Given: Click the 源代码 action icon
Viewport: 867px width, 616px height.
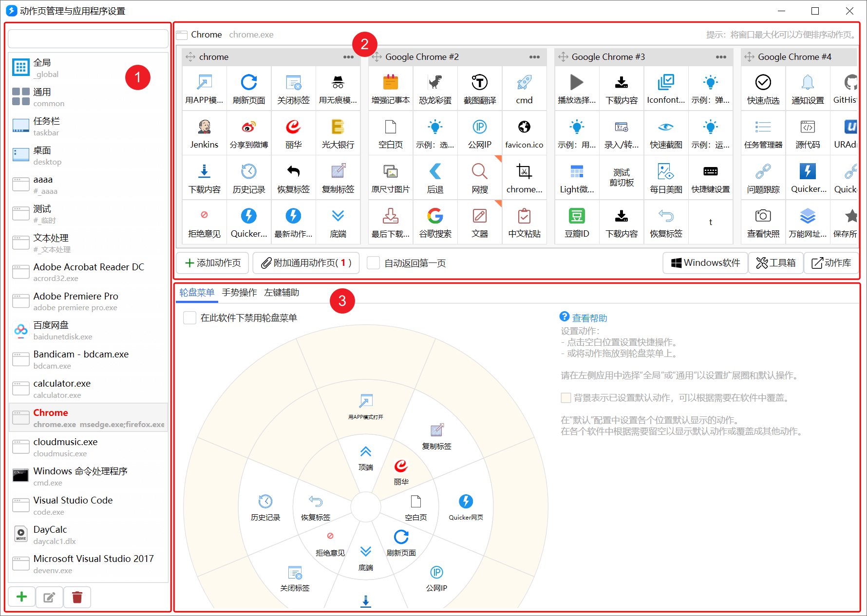Looking at the screenshot, I should [x=808, y=133].
